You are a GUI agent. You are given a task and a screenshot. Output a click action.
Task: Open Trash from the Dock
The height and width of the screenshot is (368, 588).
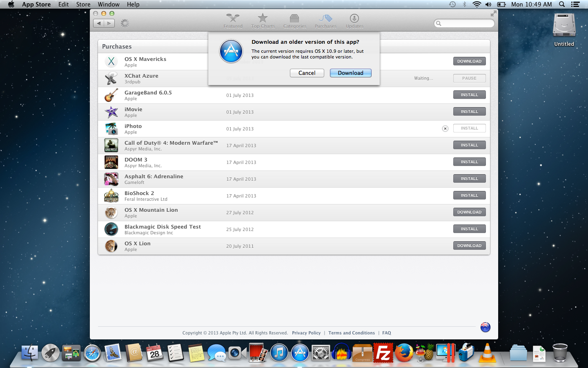coord(560,353)
